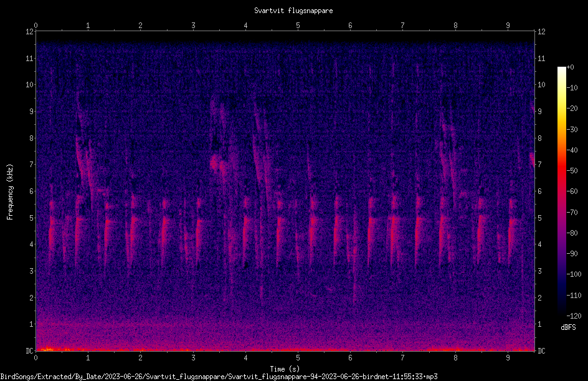Viewport: 588px width, 381px height.
Task: Click the title text 'Svartvit flugsnappare'
Action: 293,11
